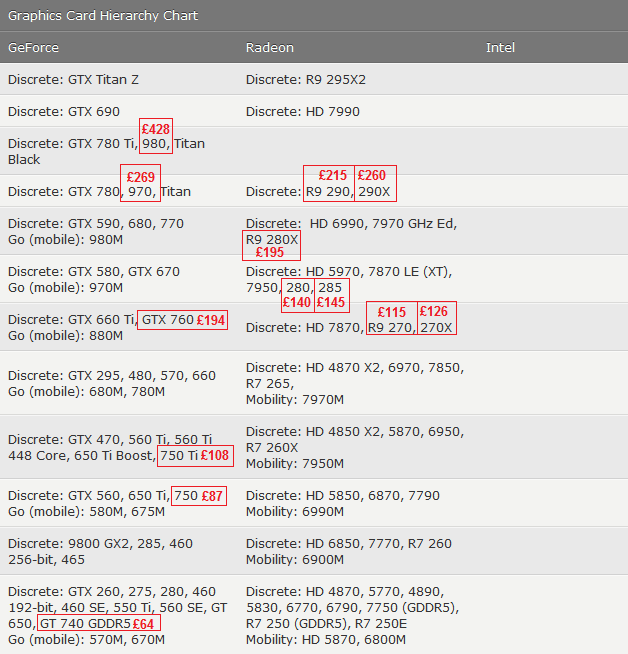Click 'Discrete: HD 4870 X2, 6970, 7850' line

click(355, 367)
